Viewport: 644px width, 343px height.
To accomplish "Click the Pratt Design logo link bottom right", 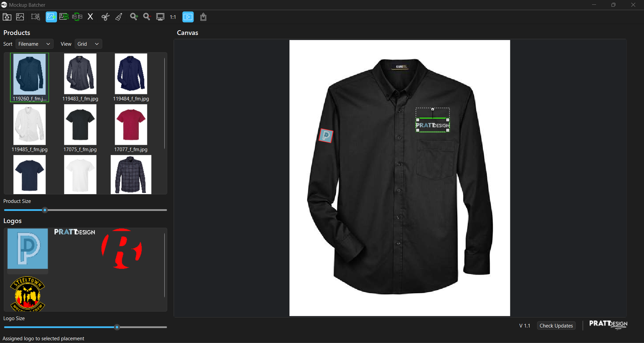I will pos(608,324).
